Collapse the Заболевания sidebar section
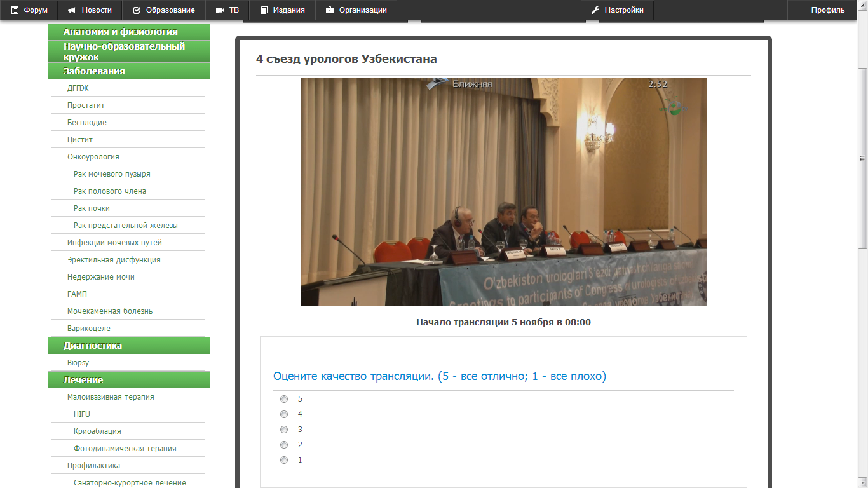868x488 pixels. pos(128,71)
